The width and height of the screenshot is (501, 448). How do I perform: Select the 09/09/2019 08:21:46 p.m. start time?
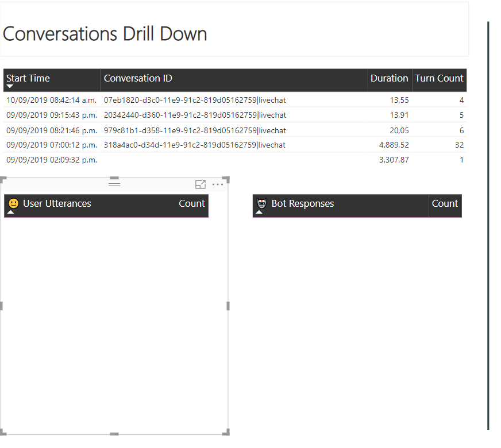52,130
